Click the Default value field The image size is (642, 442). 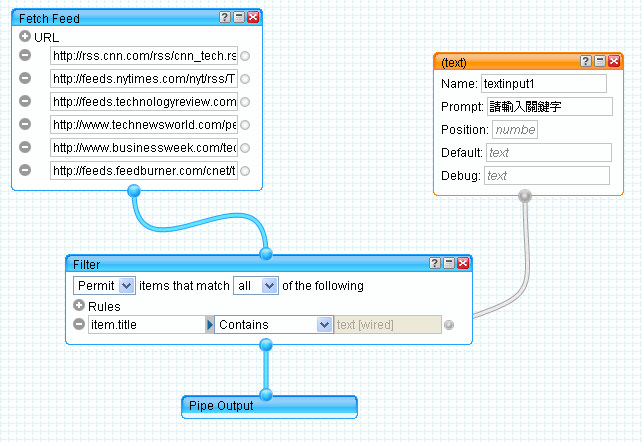click(x=547, y=153)
